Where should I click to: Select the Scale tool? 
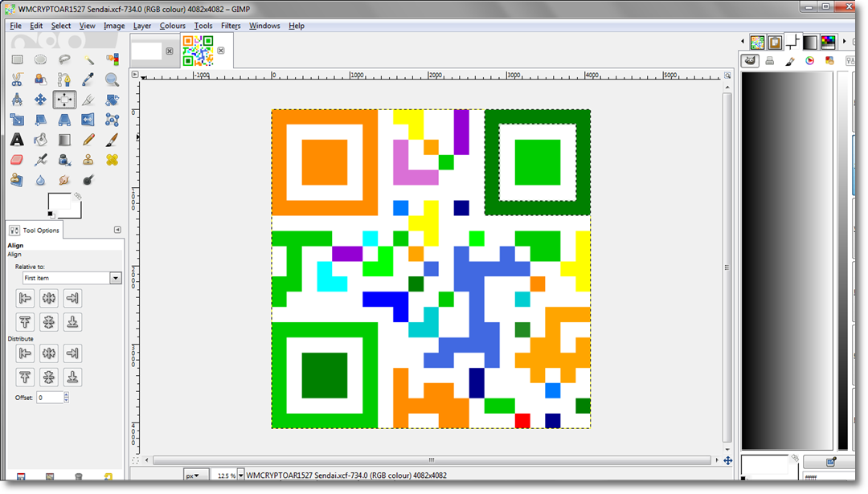coord(17,120)
